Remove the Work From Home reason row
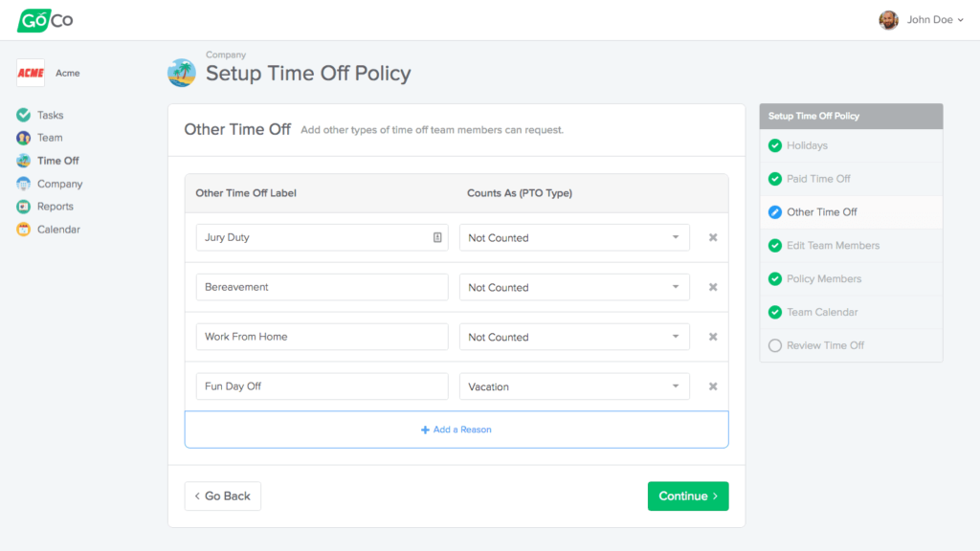The width and height of the screenshot is (980, 551). coord(713,337)
